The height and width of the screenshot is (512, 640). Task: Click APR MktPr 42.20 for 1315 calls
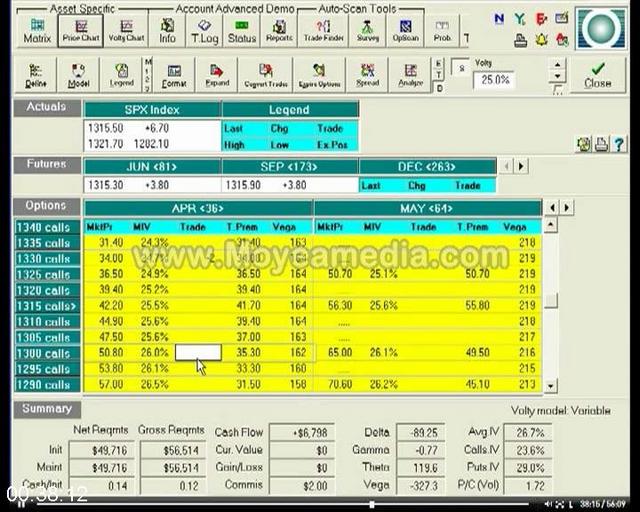[x=111, y=306]
